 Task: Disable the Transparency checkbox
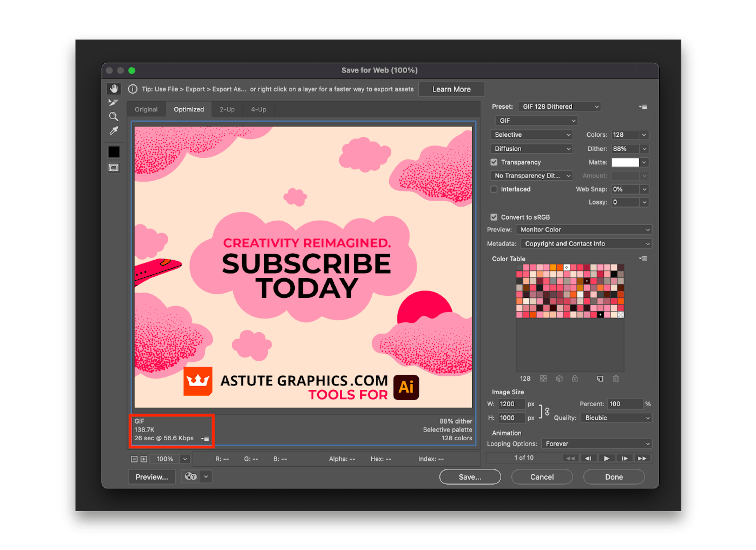click(x=494, y=162)
